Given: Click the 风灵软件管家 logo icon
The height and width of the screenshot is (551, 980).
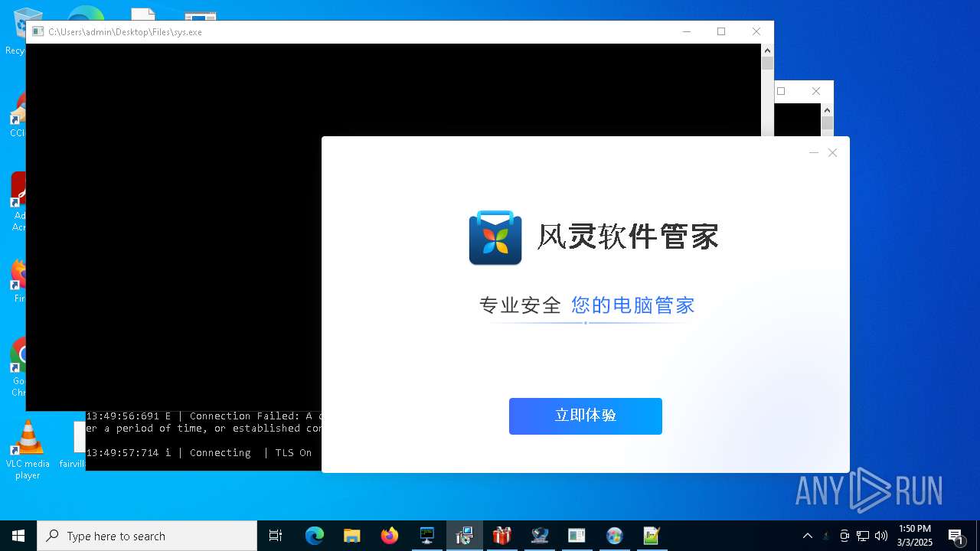Looking at the screenshot, I should point(495,238).
